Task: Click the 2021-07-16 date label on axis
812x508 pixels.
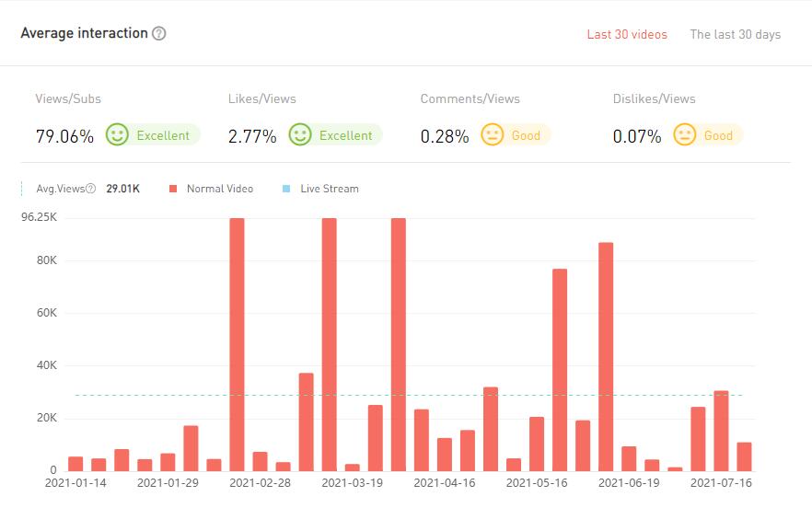Action: point(721,482)
